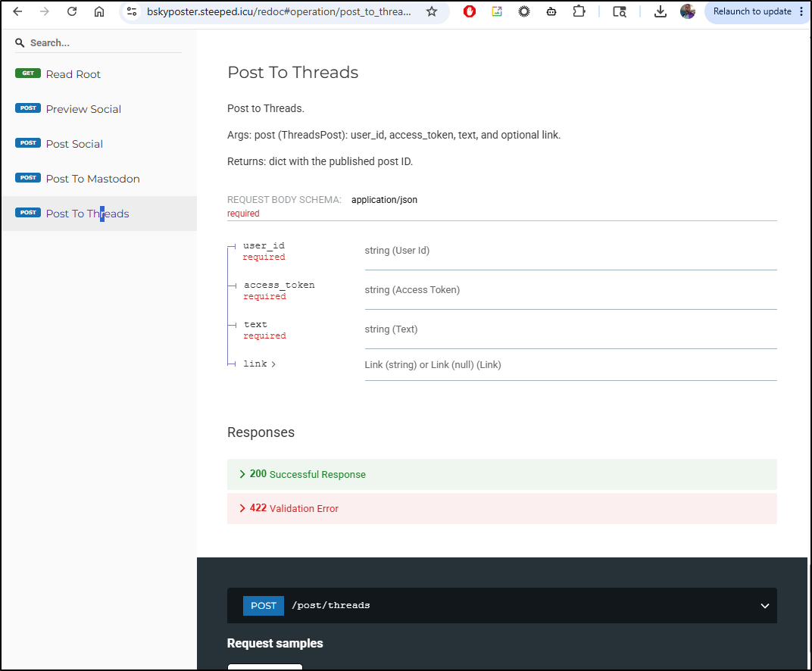The image size is (812, 671).
Task: Click the POST badge beside Preview Social
Action: [x=28, y=108]
